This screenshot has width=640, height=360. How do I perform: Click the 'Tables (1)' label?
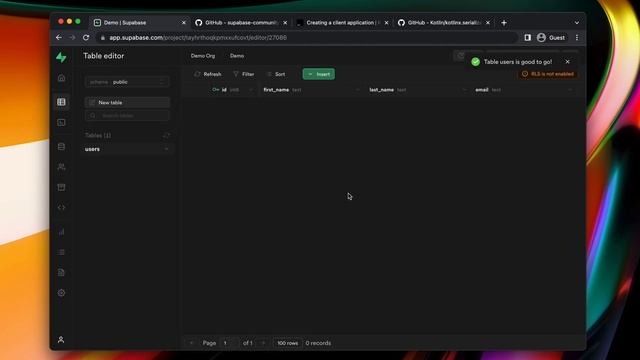pyautogui.click(x=98, y=135)
